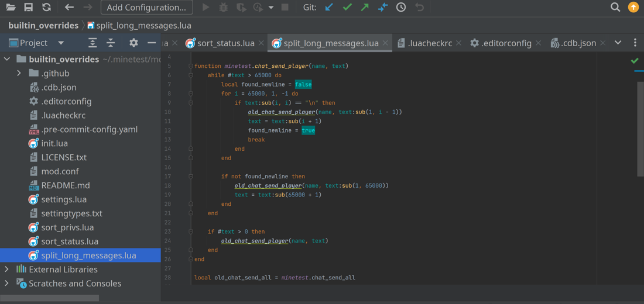644x304 pixels.
Task: Click the Profiler run icon
Action: pos(258,7)
